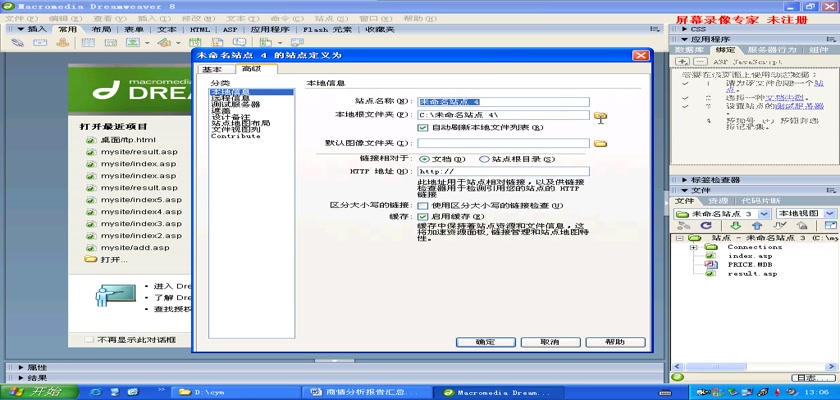Click 确定 button in site dialog
Viewport: 840px width, 400px height.
tap(485, 342)
